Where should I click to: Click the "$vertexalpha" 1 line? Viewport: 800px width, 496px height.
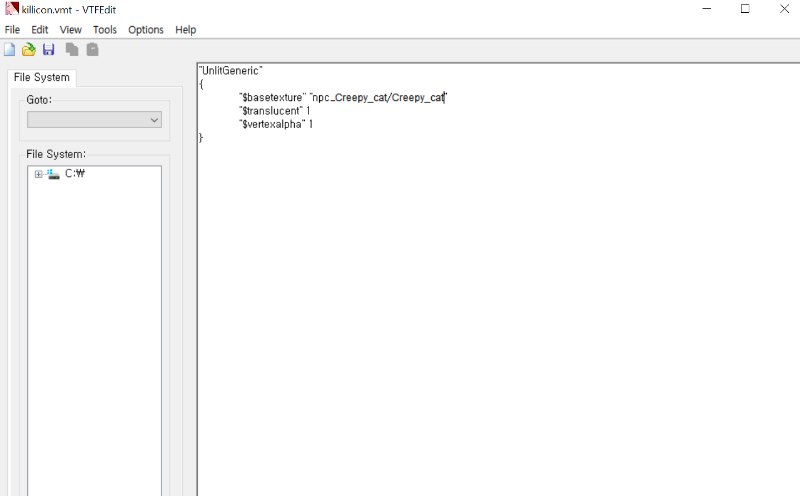pyautogui.click(x=276, y=124)
